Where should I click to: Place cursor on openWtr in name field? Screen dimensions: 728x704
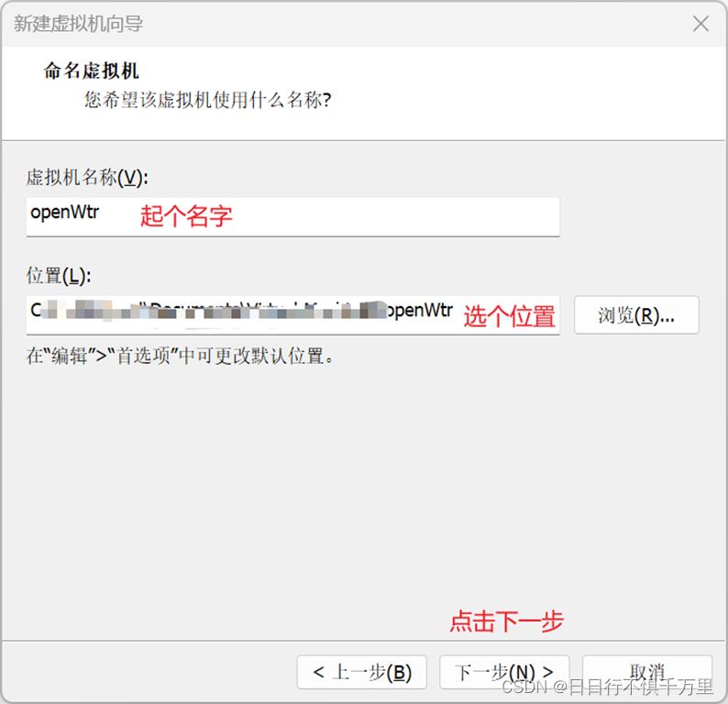tap(64, 213)
